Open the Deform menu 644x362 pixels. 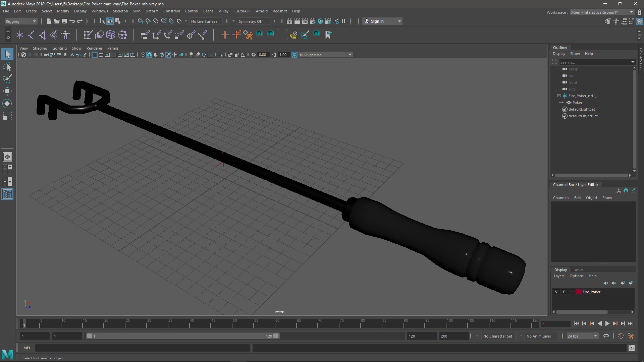[x=152, y=11]
